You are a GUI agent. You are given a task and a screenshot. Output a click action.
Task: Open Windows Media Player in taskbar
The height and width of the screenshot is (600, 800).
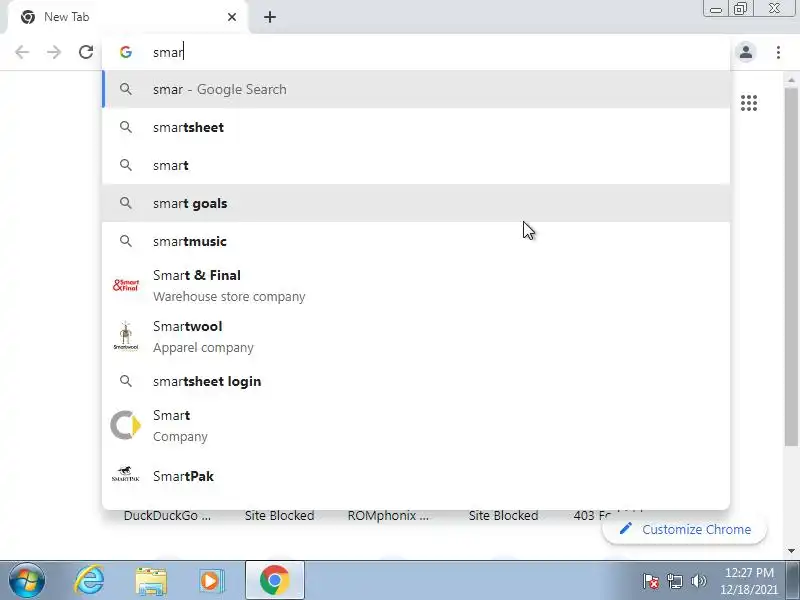point(210,581)
